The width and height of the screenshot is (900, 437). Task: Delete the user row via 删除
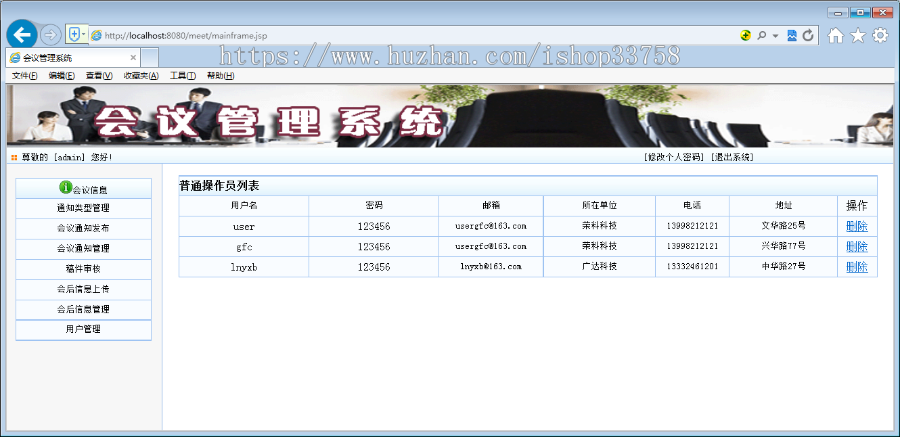click(x=857, y=226)
